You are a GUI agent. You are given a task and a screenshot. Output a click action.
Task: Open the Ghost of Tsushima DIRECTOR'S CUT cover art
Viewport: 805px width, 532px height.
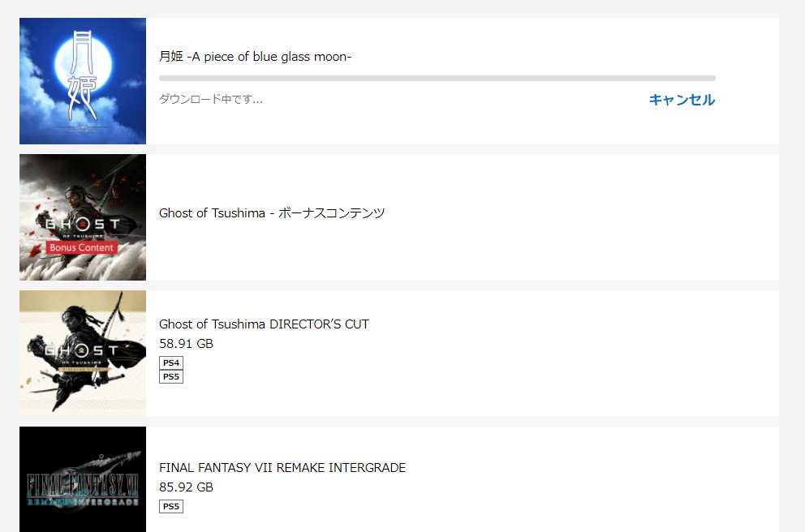pos(83,354)
